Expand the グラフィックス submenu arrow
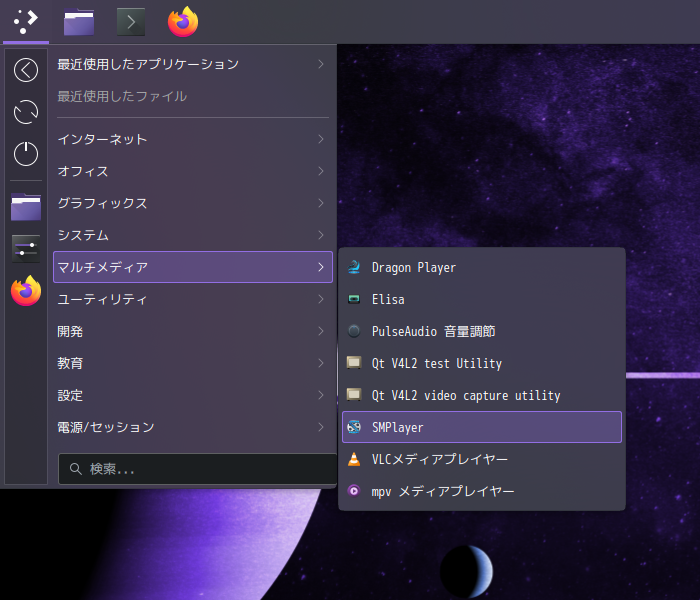The width and height of the screenshot is (700, 600). pyautogui.click(x=321, y=203)
